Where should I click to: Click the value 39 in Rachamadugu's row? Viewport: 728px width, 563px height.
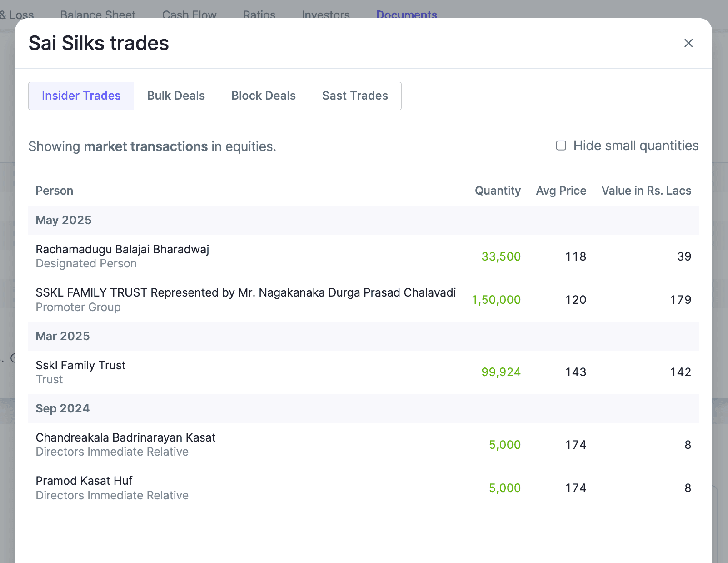(x=684, y=256)
